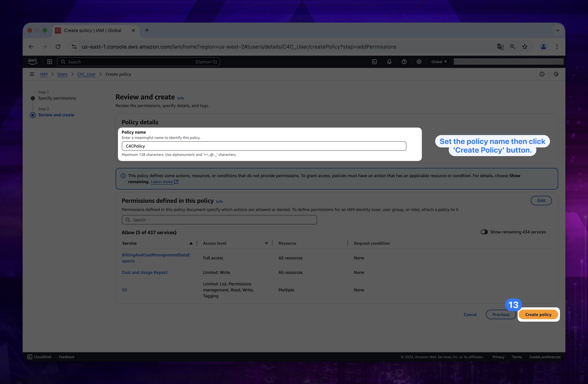Click the permissions Search field
The width and height of the screenshot is (588, 384).
point(219,220)
